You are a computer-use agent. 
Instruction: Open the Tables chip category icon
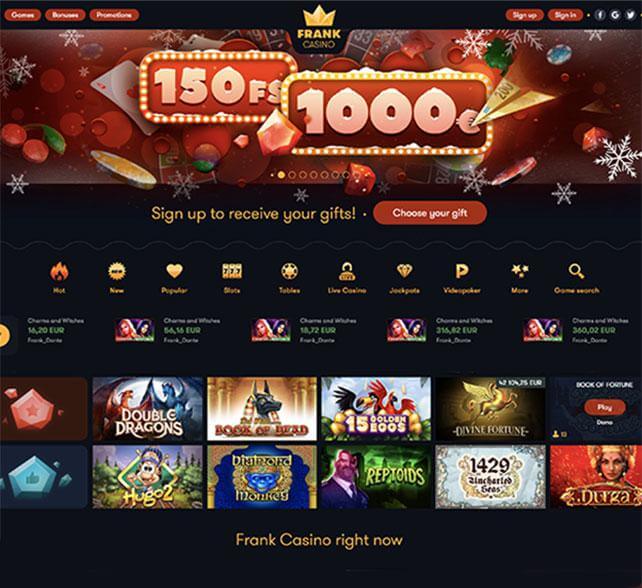point(289,271)
